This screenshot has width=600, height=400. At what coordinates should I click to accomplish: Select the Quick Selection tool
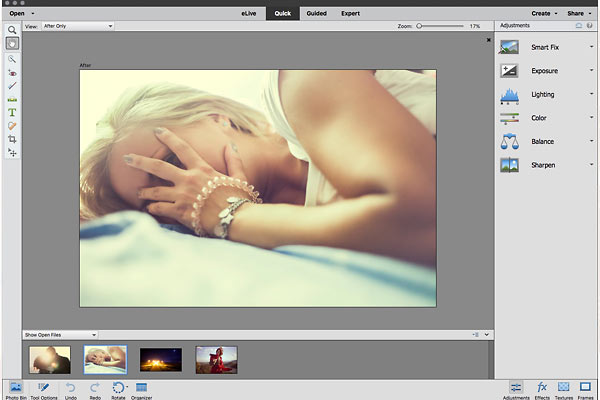click(x=12, y=59)
